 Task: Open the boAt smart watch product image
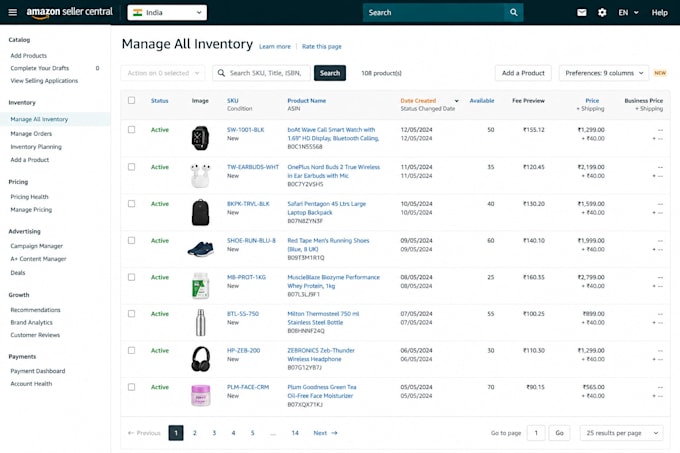200,138
